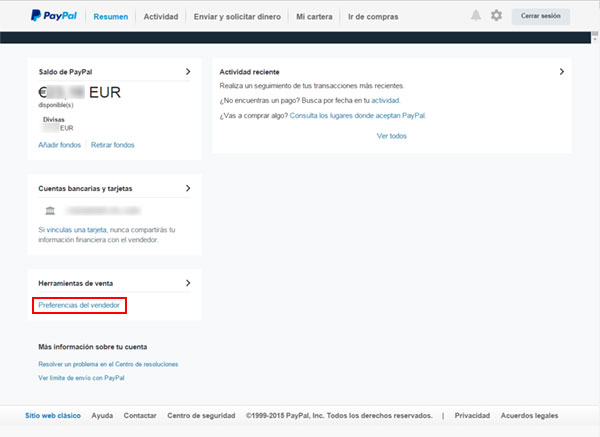Screen dimensions: 600x437
Task: Expand Herramientas de venta chevron
Action: (x=188, y=283)
